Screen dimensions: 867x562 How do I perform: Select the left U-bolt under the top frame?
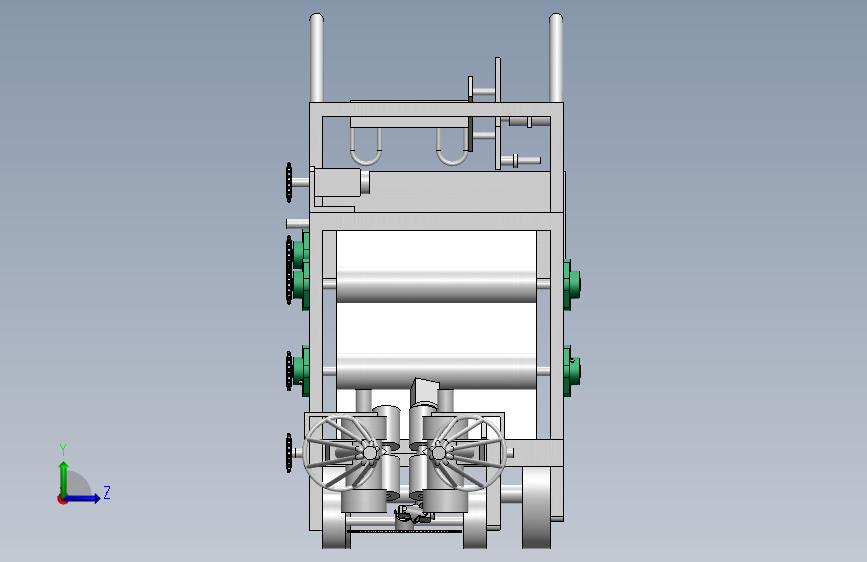365,147
